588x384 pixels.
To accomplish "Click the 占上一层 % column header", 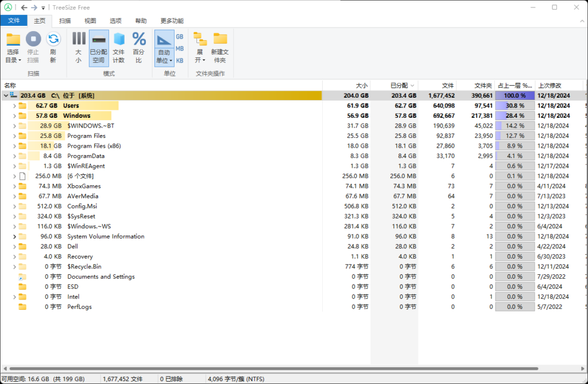I will click(515, 86).
